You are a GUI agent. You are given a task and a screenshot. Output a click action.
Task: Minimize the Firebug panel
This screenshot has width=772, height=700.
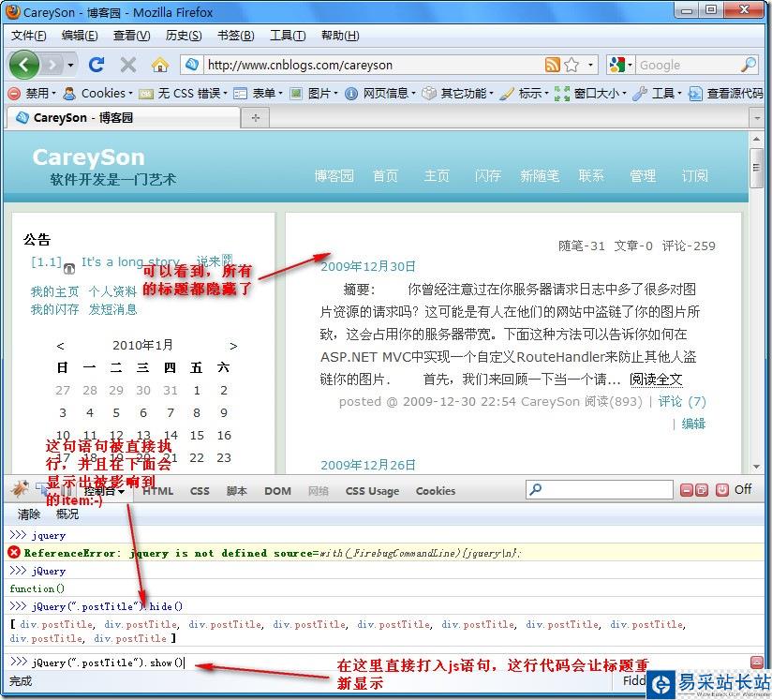687,490
